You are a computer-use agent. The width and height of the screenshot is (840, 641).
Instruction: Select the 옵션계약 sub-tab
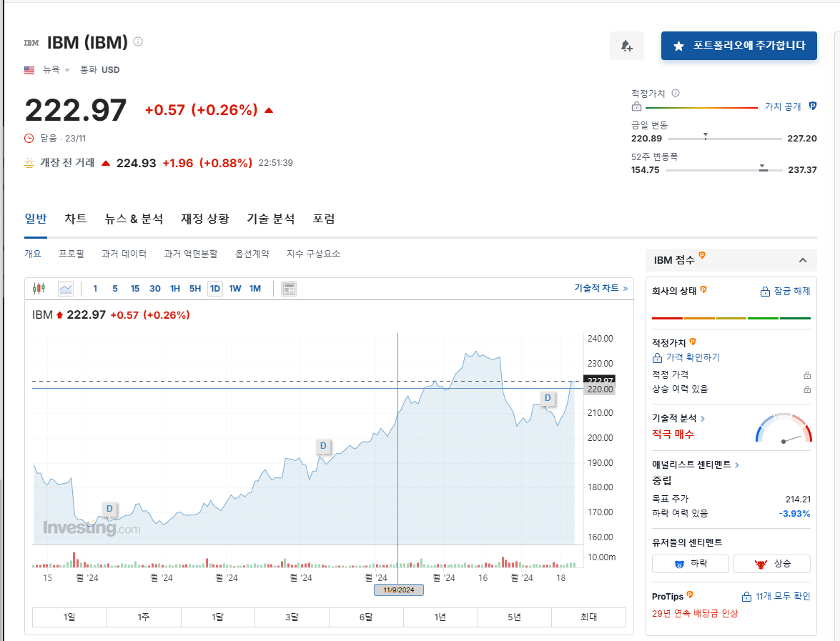pyautogui.click(x=252, y=254)
